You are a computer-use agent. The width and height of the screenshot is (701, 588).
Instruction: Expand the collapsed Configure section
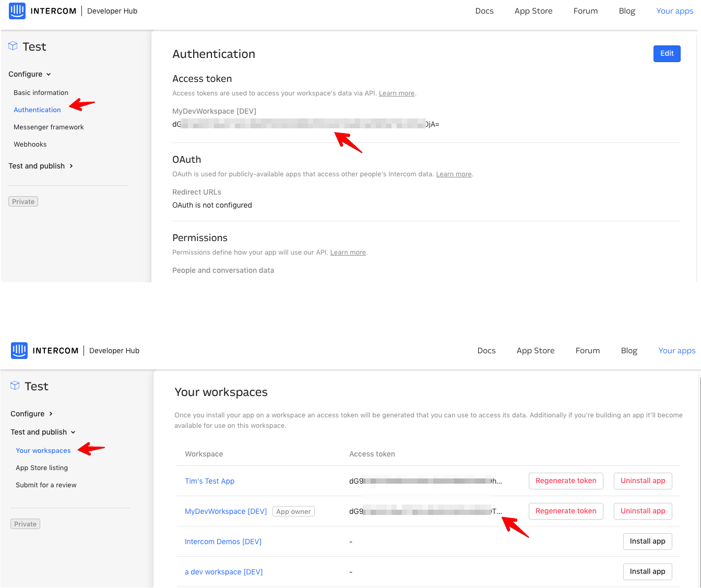coord(32,414)
